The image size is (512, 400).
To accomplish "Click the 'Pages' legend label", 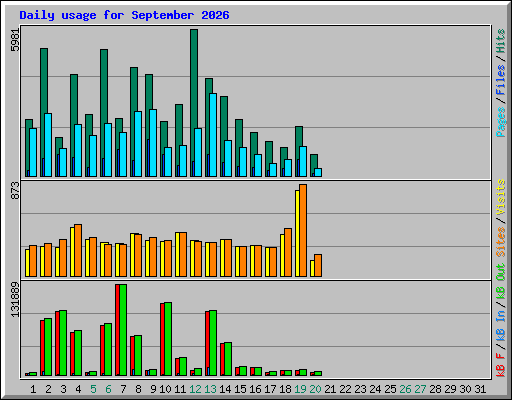I will (x=501, y=122).
